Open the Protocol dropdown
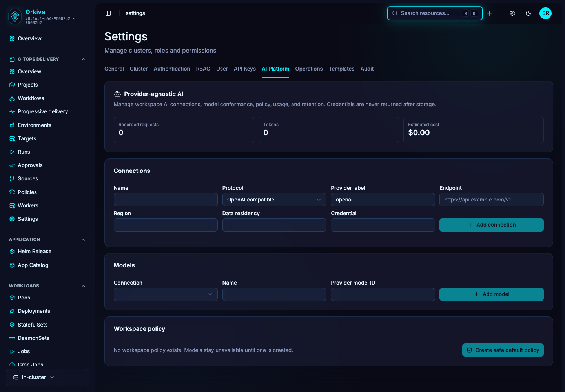 point(274,200)
